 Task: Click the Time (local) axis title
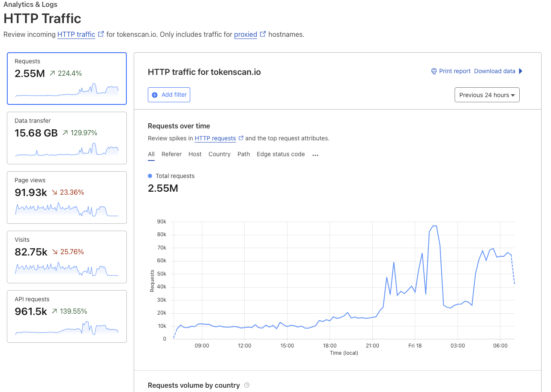pos(344,353)
